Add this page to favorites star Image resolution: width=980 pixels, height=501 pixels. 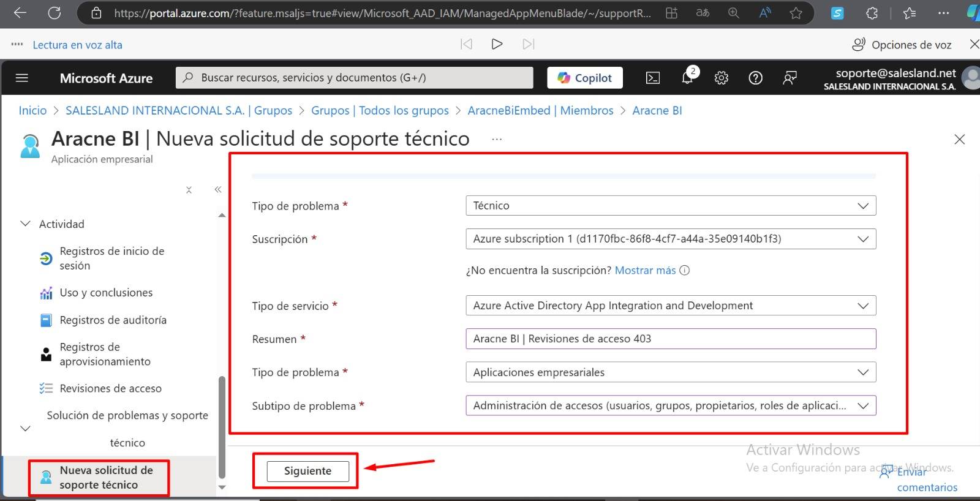click(x=796, y=13)
